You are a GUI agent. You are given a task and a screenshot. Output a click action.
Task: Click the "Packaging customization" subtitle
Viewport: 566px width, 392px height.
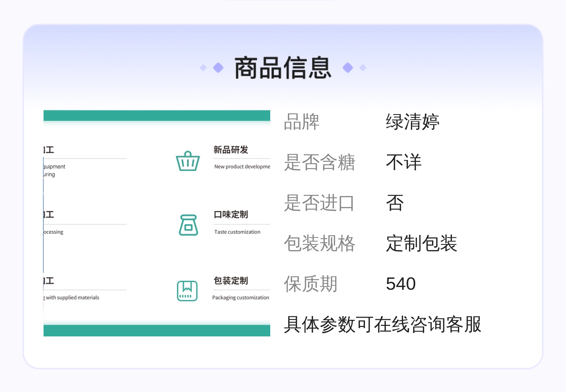tap(241, 297)
